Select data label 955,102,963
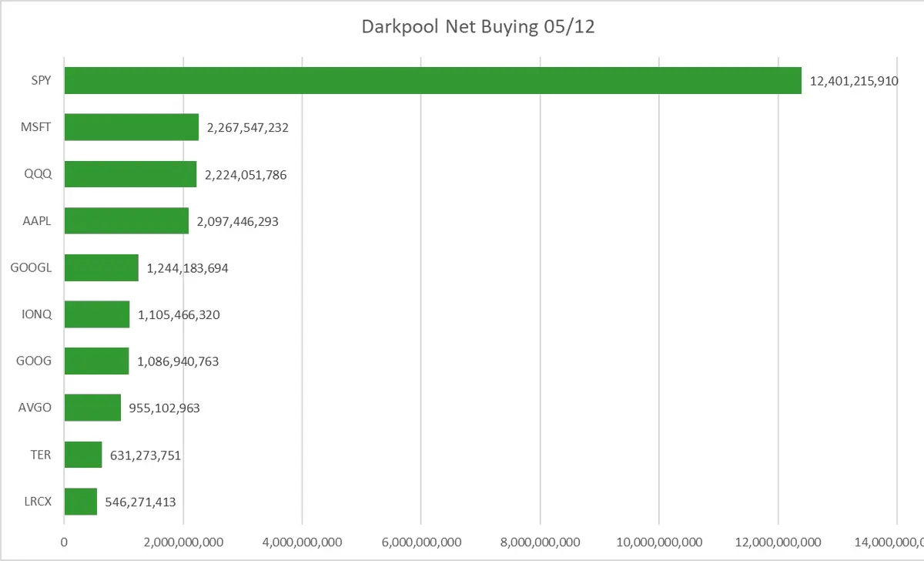 click(x=164, y=408)
